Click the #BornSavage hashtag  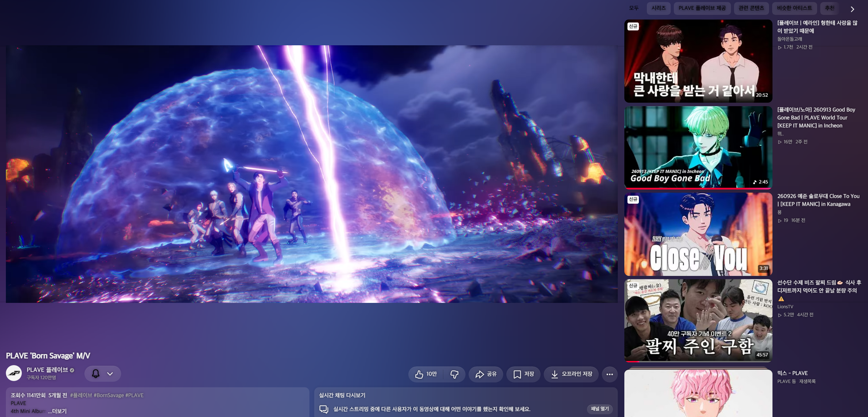tap(109, 395)
